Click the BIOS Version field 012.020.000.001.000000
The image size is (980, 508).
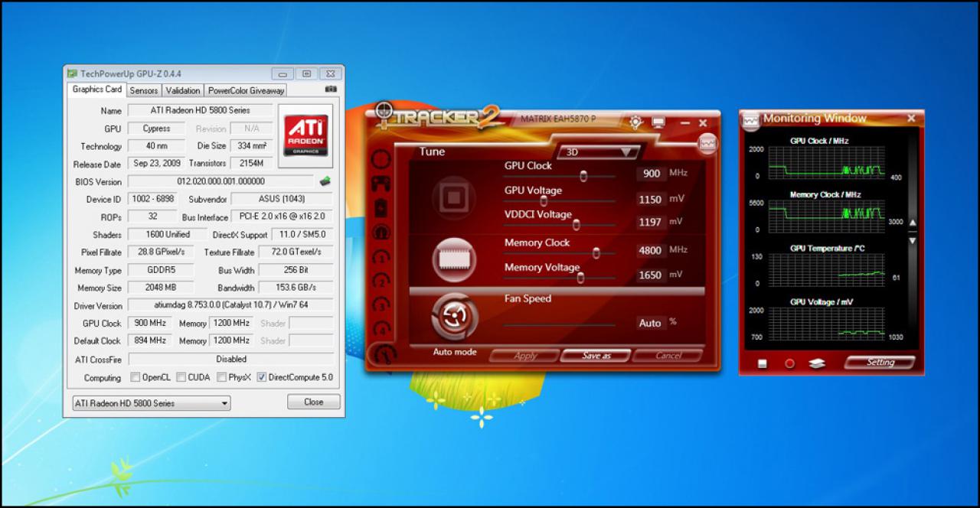pos(221,181)
